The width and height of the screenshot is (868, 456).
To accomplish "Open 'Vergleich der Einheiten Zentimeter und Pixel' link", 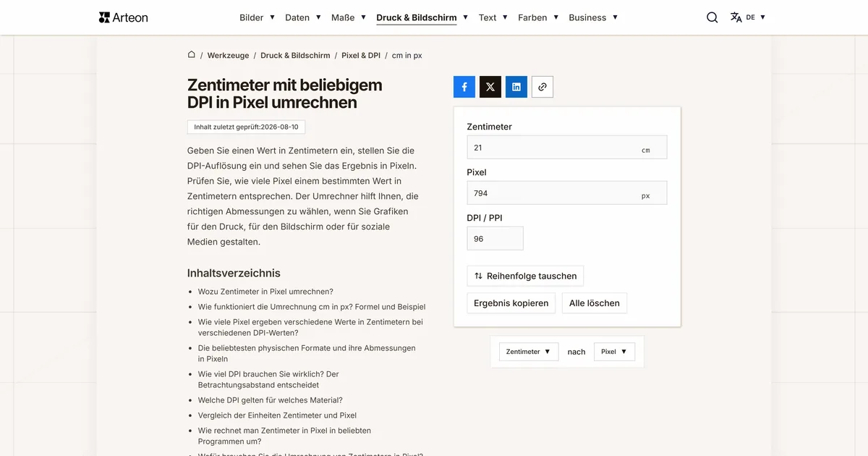I will (x=277, y=415).
